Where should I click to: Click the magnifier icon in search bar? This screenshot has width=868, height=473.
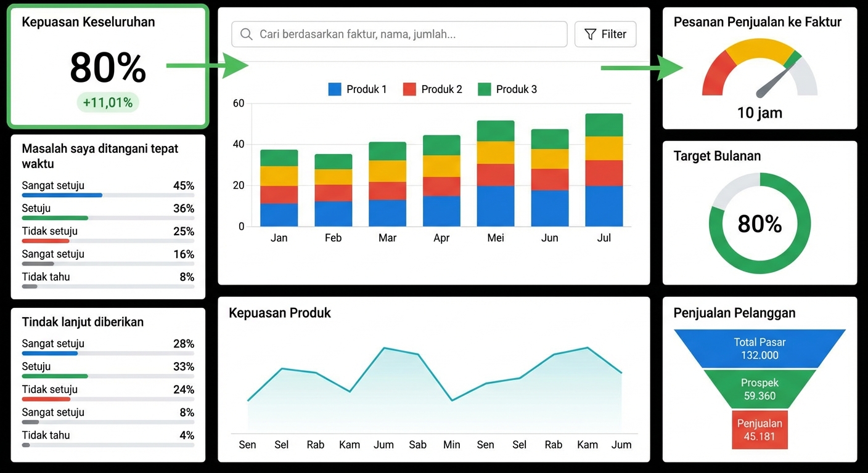click(247, 34)
